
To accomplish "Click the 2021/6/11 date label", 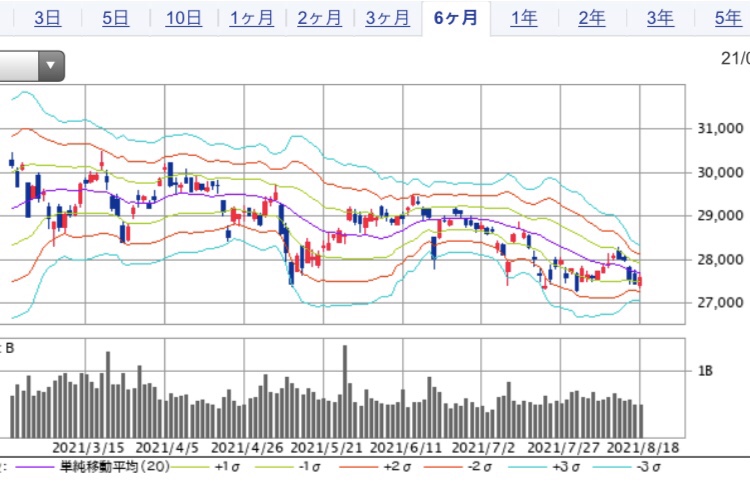I will [406, 448].
